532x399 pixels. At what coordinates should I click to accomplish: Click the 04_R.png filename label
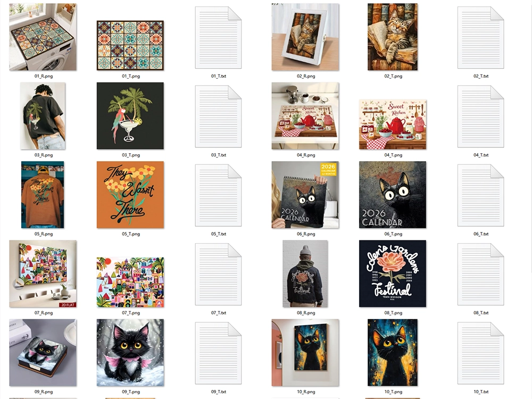(306, 155)
